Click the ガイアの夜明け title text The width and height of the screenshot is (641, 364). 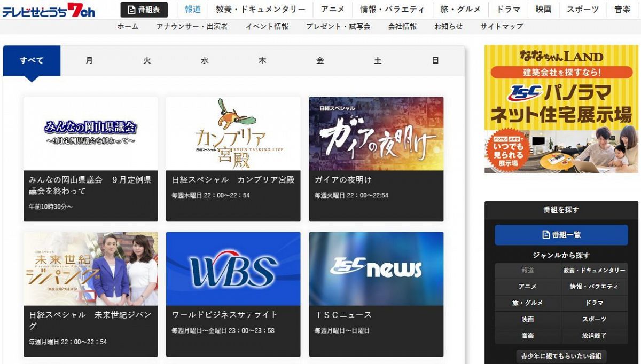(x=343, y=180)
